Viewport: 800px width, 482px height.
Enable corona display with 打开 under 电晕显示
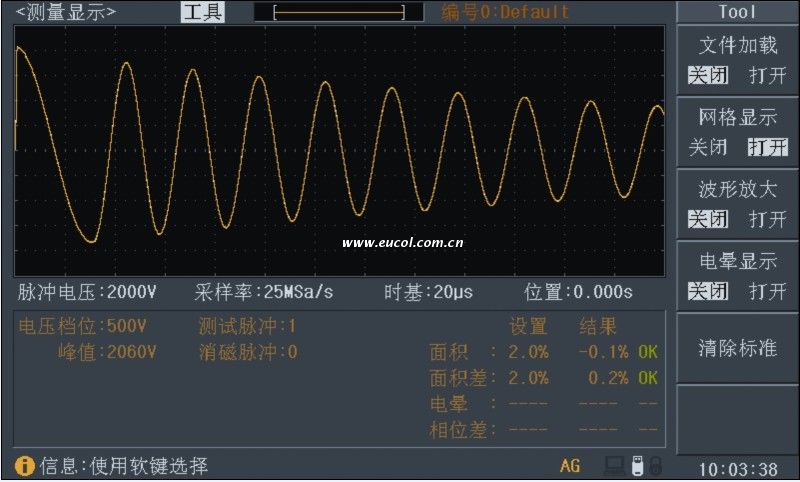tap(767, 291)
